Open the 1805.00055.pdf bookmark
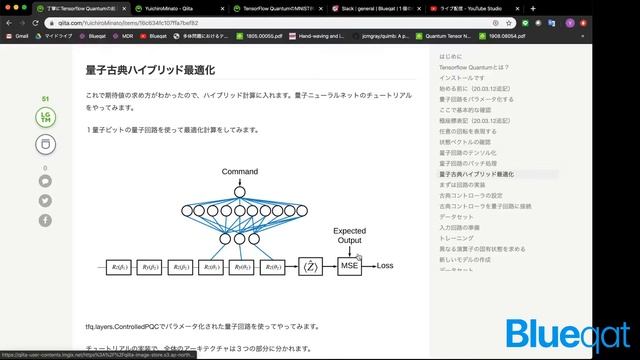 coord(260,36)
